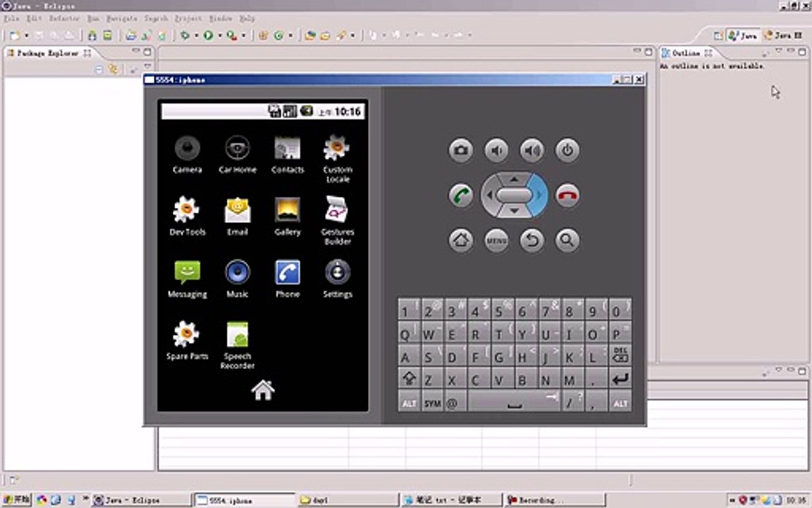Click the DEL key on emulator keyboard
This screenshot has width=812, height=508.
tap(620, 356)
